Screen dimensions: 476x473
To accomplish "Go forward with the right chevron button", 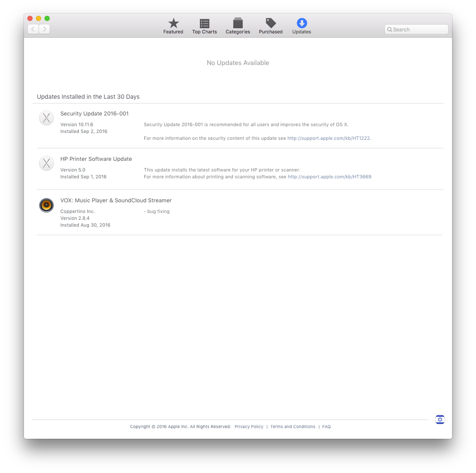I will [x=45, y=29].
